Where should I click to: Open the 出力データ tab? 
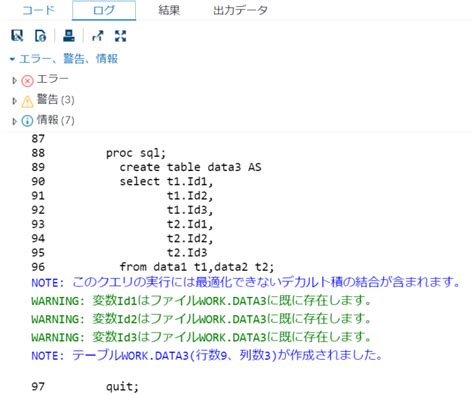pyautogui.click(x=240, y=10)
